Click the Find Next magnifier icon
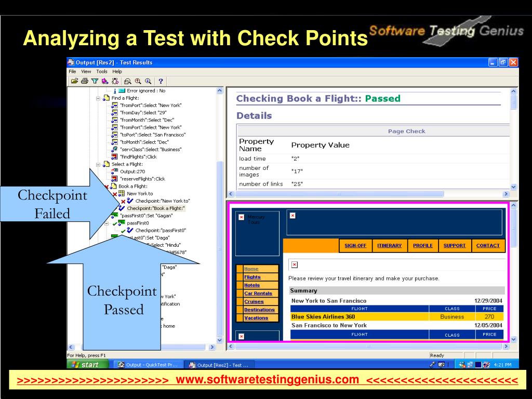The height and width of the screenshot is (399, 532). [x=148, y=81]
